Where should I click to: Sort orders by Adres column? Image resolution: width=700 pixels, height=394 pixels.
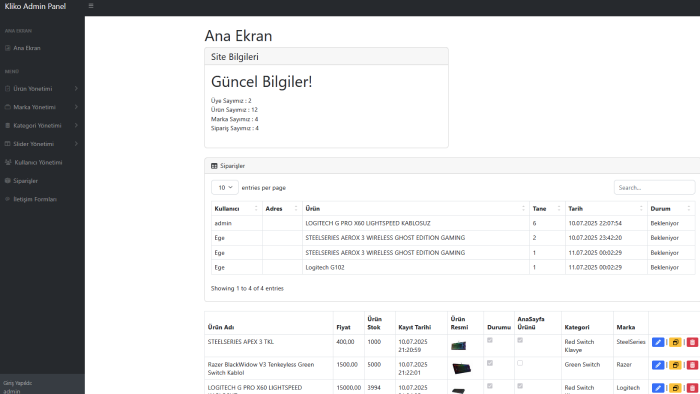click(x=282, y=208)
